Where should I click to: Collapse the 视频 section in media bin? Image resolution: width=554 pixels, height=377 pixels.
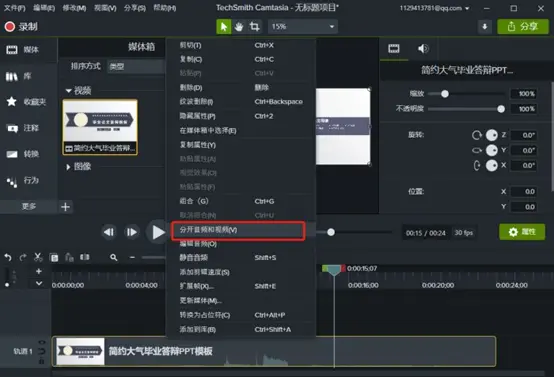click(x=69, y=91)
